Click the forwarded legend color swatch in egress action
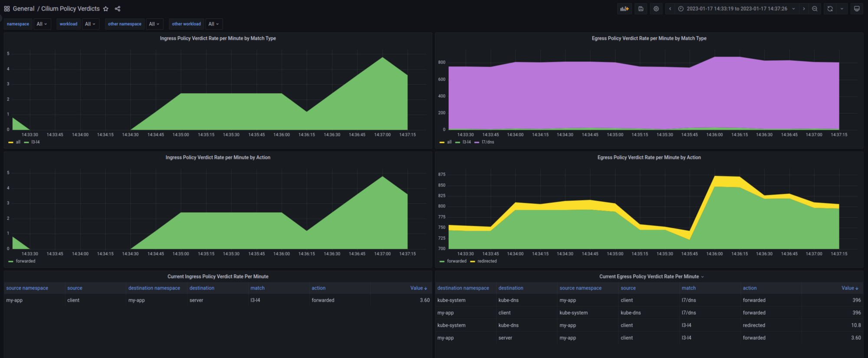 tap(442, 262)
